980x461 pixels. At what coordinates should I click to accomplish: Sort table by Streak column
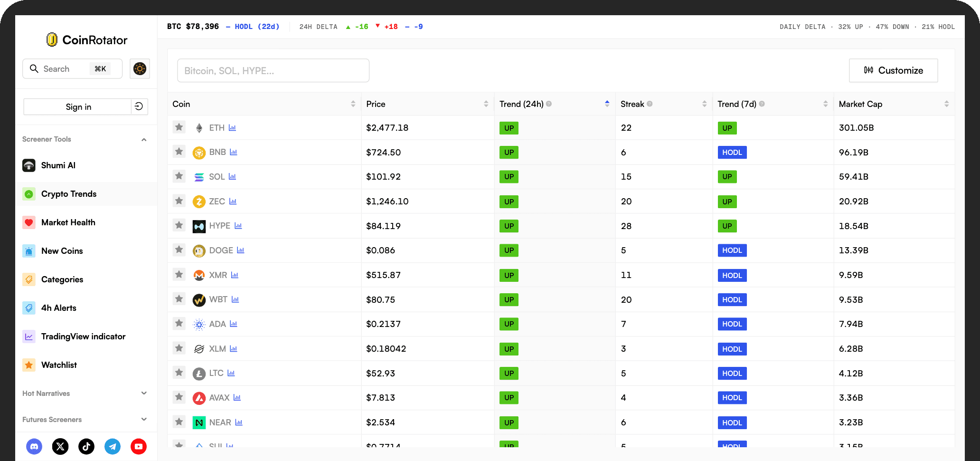(x=704, y=104)
